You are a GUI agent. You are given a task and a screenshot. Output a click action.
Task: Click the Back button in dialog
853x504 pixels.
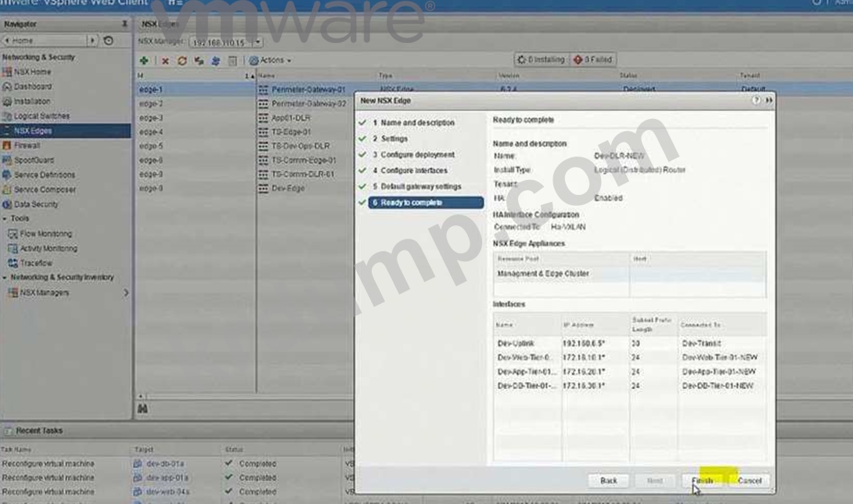(x=608, y=481)
